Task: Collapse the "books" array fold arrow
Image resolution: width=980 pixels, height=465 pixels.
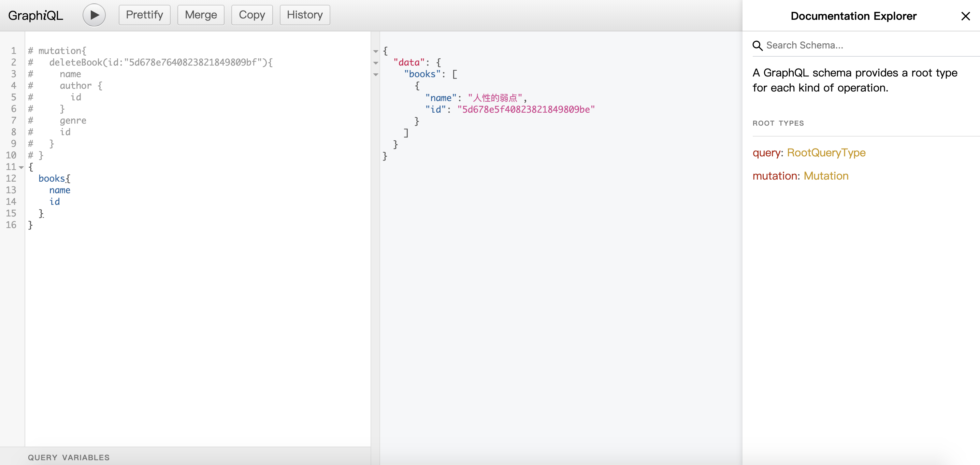Action: 375,74
